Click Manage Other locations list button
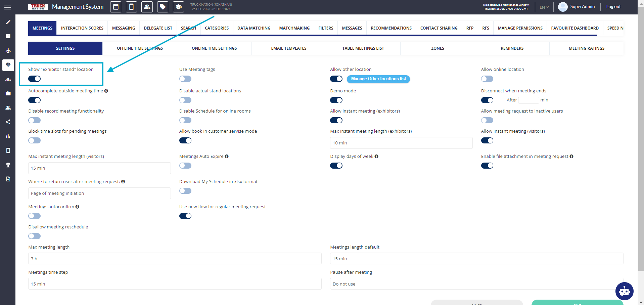Viewport: 644px width, 305px height. tap(378, 79)
